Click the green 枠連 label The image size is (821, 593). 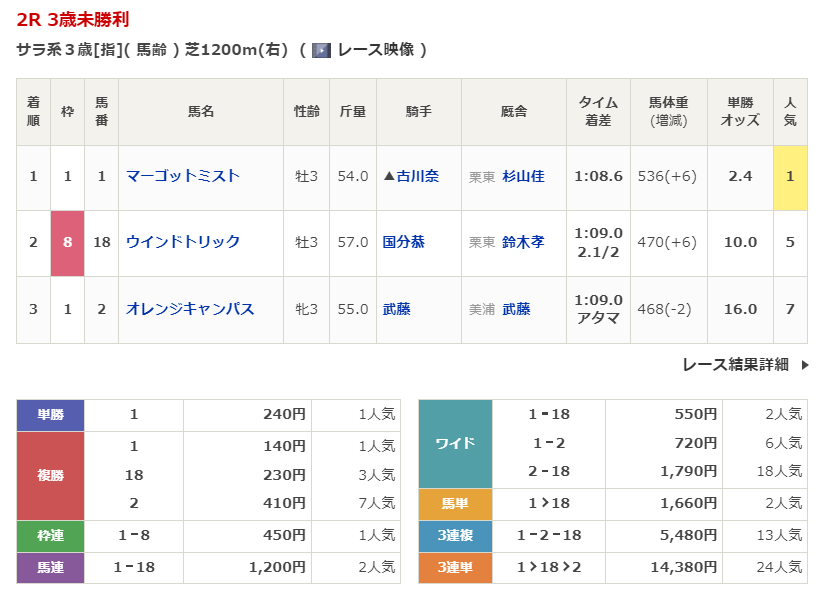coord(50,537)
